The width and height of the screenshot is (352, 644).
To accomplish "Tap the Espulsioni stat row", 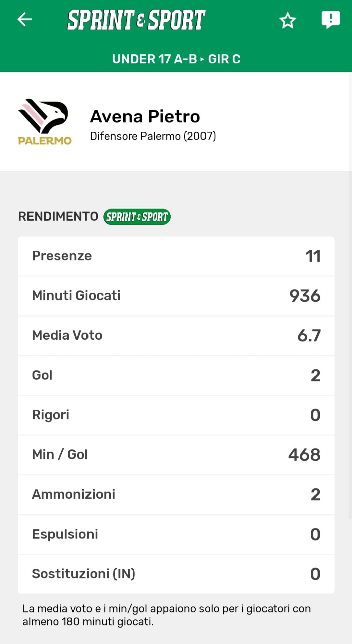I will click(x=176, y=534).
